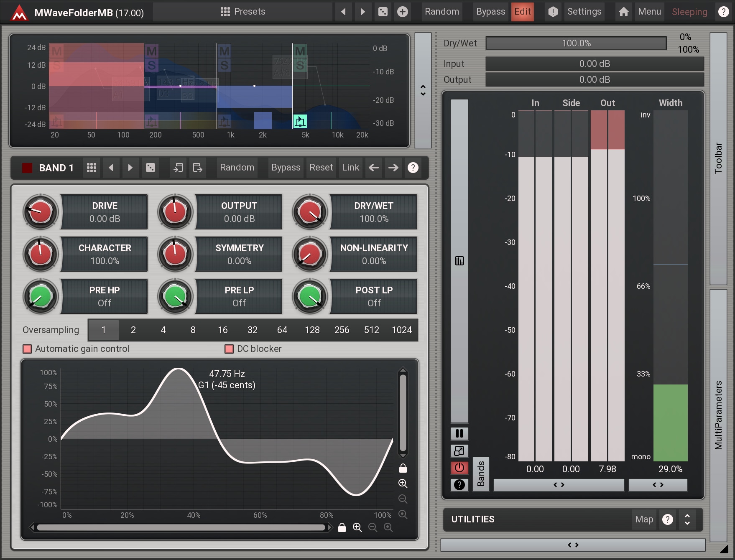Open the Settings menu
This screenshot has height=560, width=735.
coord(584,12)
